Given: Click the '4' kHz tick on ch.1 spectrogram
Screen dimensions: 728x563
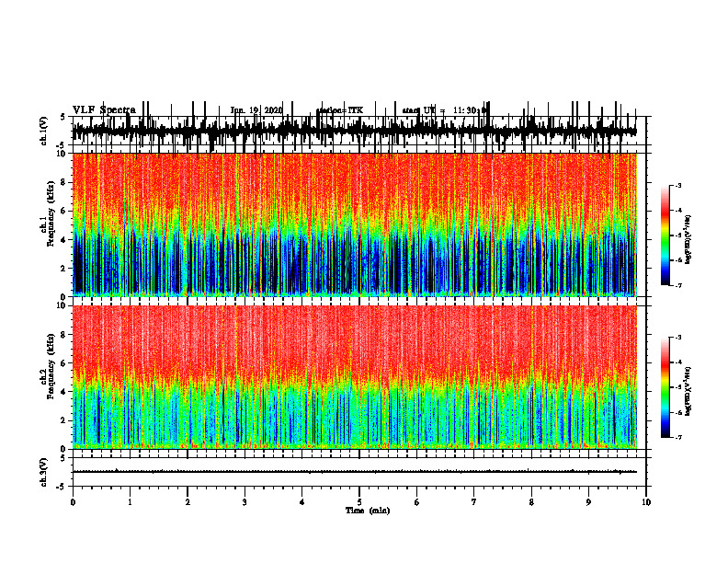Looking at the screenshot, I should (x=63, y=240).
